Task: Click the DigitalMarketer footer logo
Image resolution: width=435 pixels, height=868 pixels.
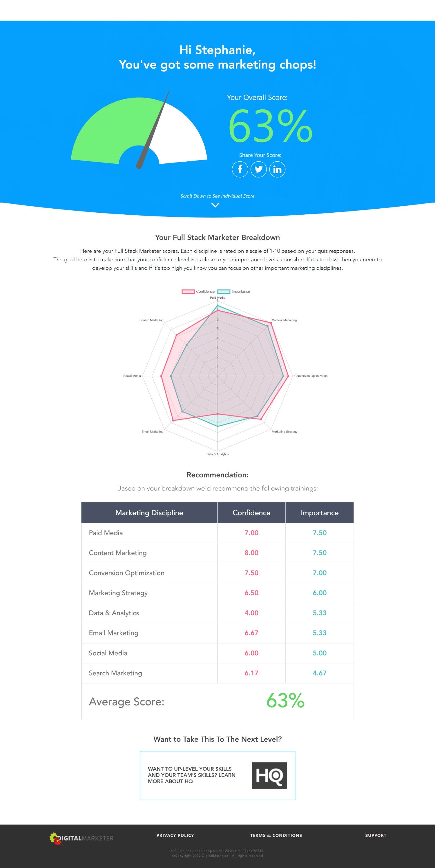Action: (x=81, y=838)
